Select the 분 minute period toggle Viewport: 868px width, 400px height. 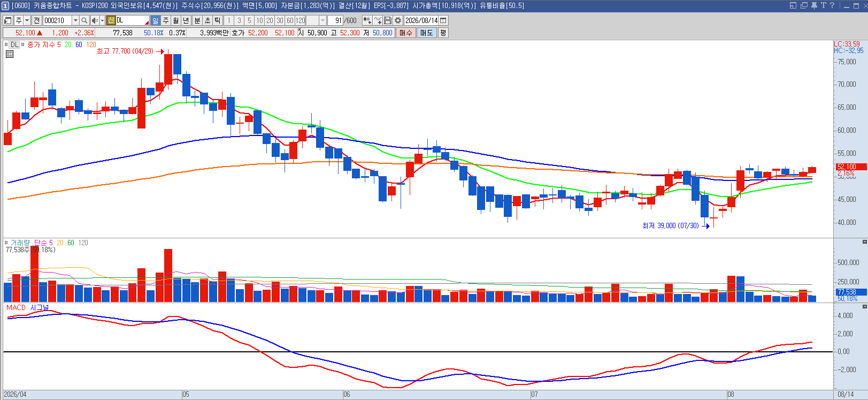[x=197, y=20]
